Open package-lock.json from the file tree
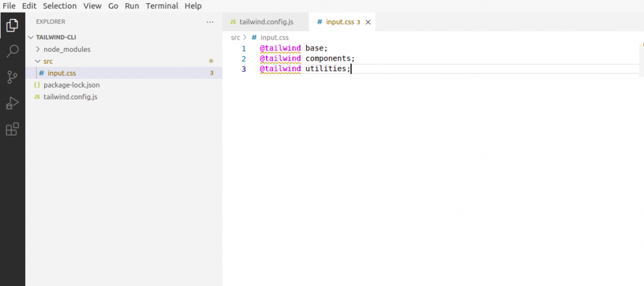This screenshot has height=286, width=644. pyautogui.click(x=72, y=85)
